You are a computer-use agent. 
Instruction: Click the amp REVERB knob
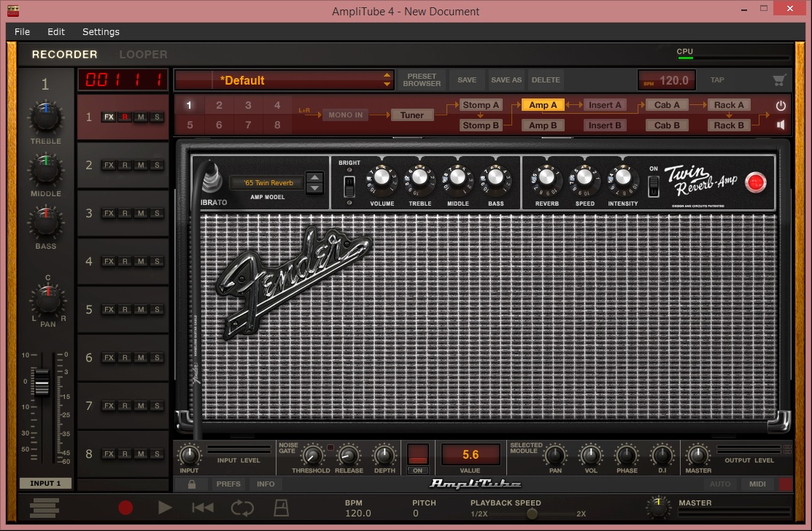pos(547,177)
